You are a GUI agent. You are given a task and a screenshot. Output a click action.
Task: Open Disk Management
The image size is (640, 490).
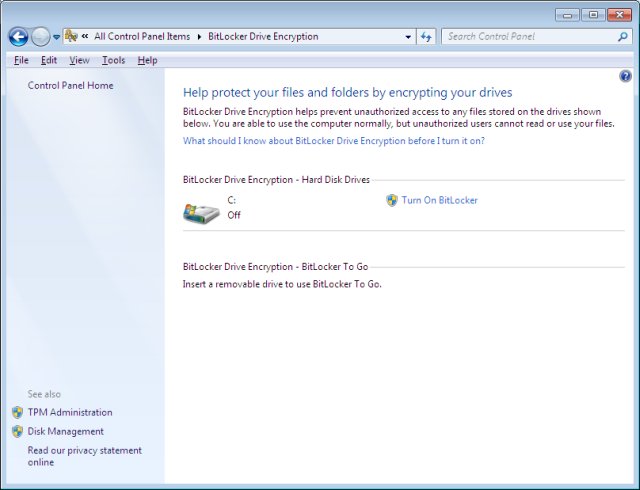(x=65, y=431)
